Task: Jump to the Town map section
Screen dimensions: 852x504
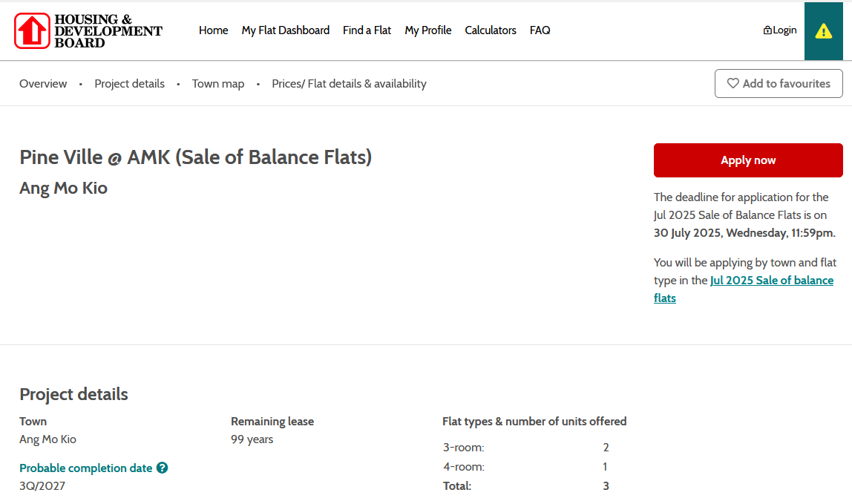Action: 218,84
